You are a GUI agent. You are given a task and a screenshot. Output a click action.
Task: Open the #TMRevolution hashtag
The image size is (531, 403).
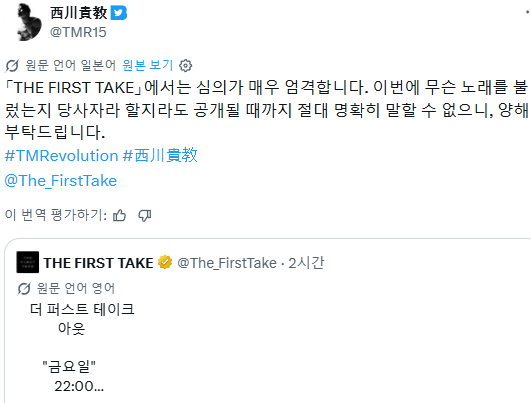61,156
